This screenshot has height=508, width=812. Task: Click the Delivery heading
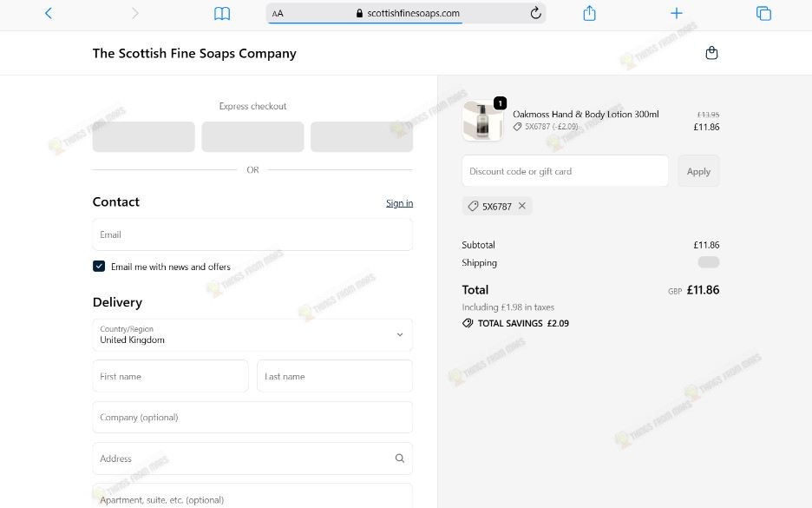(118, 302)
